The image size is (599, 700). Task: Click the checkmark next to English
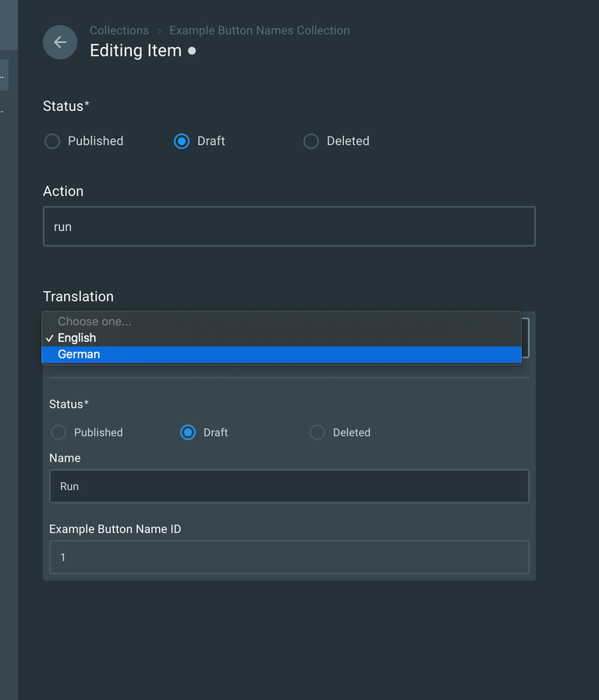[50, 338]
